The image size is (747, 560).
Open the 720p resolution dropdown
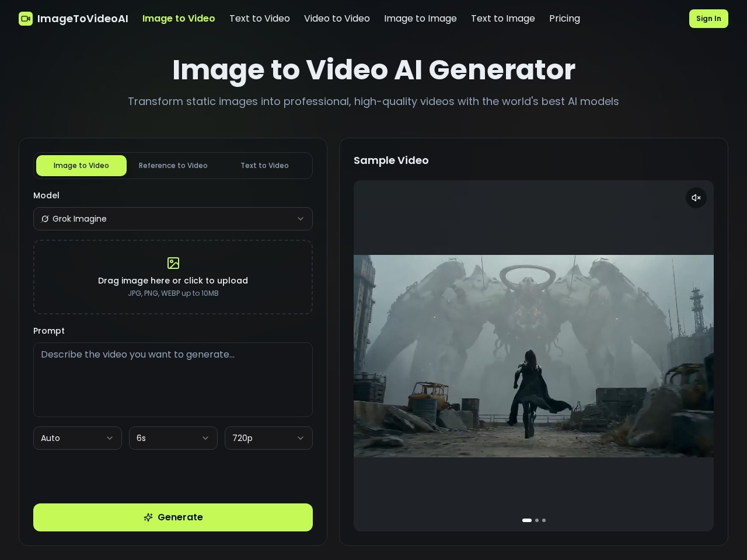(x=268, y=438)
